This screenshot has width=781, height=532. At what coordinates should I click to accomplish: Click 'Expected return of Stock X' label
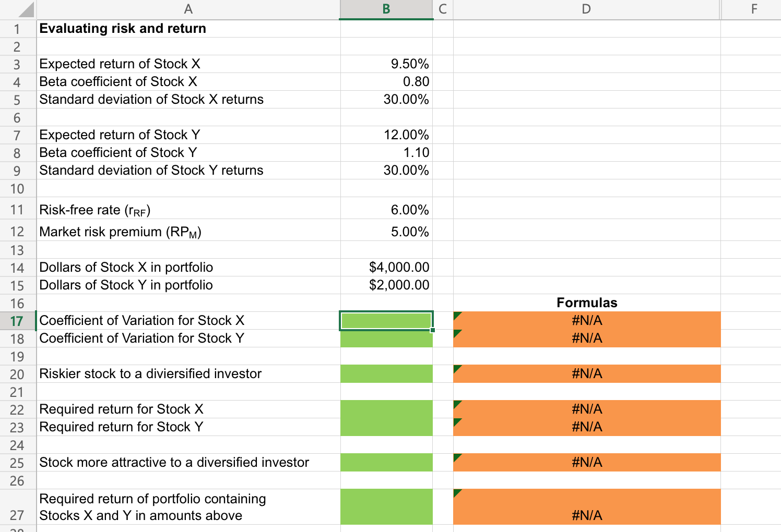coord(120,64)
